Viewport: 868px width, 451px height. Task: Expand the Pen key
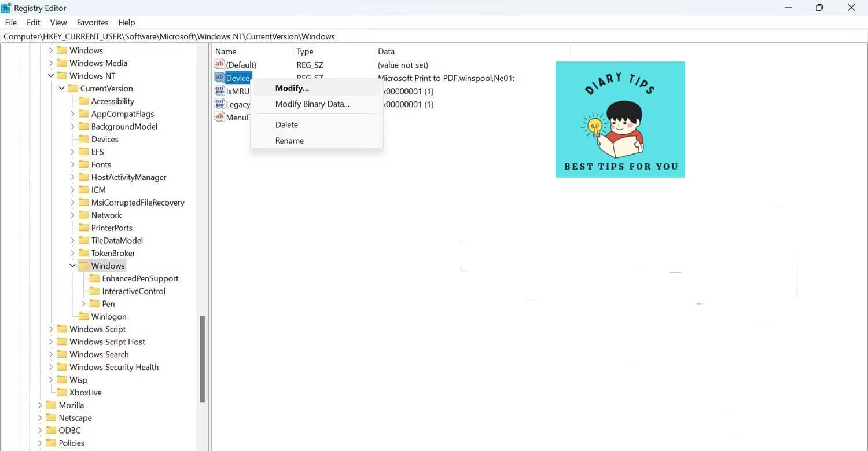tap(83, 304)
